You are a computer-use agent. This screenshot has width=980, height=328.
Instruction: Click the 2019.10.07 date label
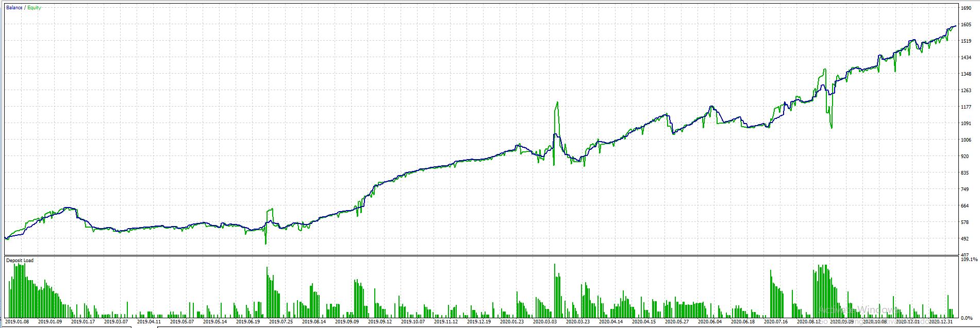tap(412, 322)
